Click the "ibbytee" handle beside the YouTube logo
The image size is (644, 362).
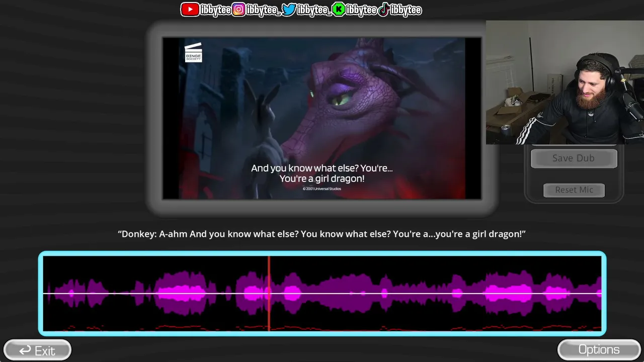pyautogui.click(x=215, y=10)
